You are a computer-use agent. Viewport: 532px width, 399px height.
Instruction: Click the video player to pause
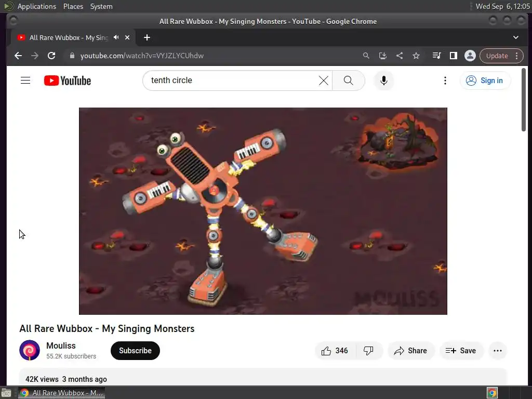[263, 211]
